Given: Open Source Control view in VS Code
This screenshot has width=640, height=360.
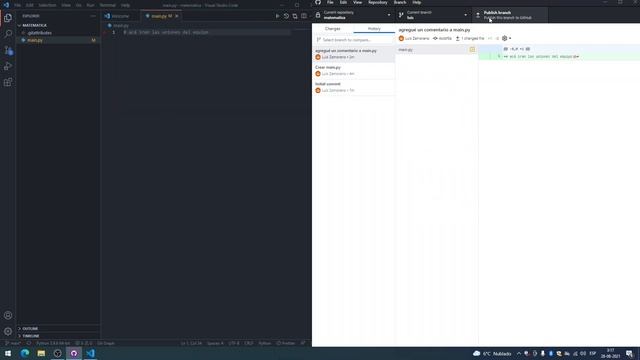Looking at the screenshot, I should click(x=8, y=50).
